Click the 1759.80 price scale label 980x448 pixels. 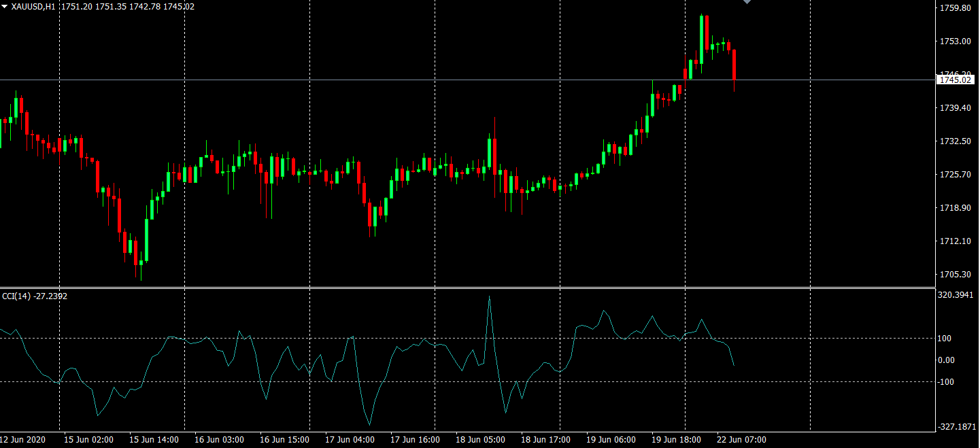(954, 8)
